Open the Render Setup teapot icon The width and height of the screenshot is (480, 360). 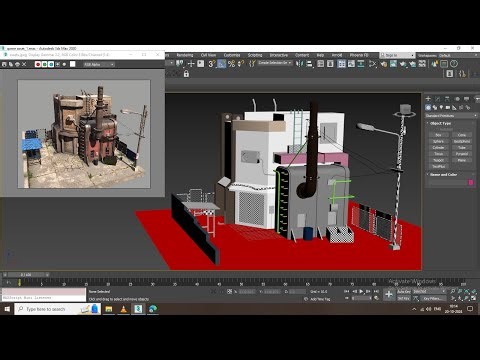(384, 63)
